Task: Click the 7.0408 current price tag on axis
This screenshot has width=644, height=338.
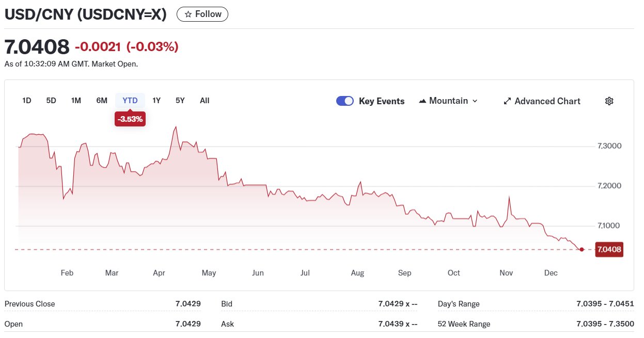Action: 609,250
